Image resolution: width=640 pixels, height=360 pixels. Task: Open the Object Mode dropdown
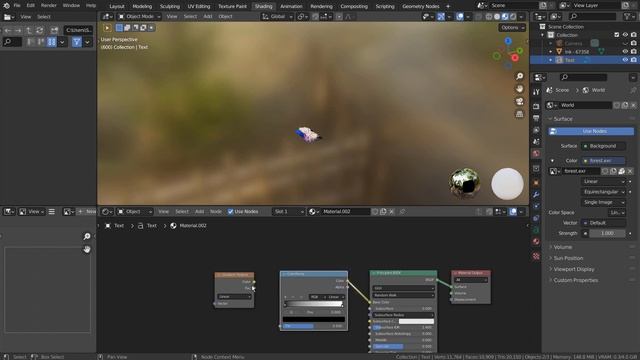click(139, 17)
